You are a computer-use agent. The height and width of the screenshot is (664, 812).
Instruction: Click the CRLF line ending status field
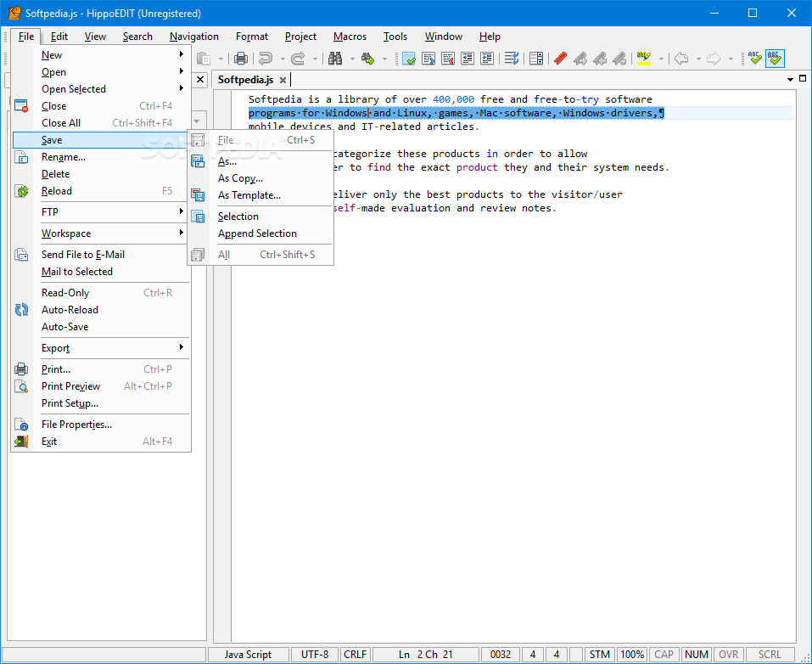point(356,655)
